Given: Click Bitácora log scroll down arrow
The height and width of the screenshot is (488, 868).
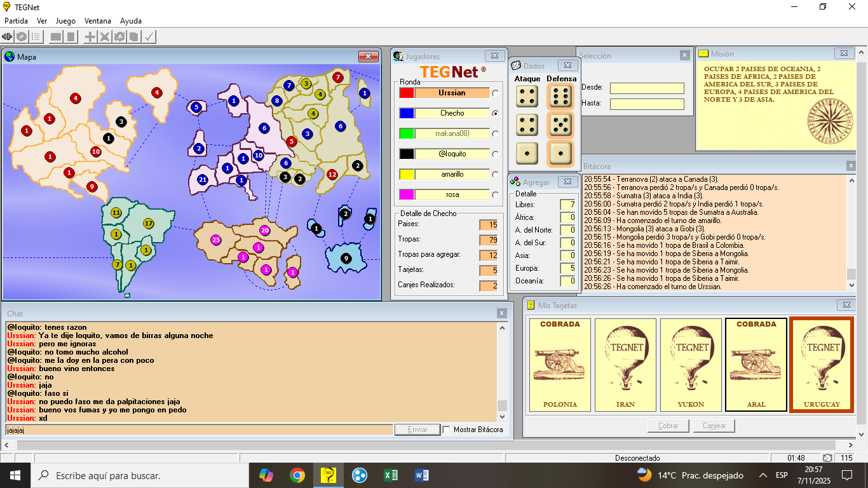Looking at the screenshot, I should (851, 285).
